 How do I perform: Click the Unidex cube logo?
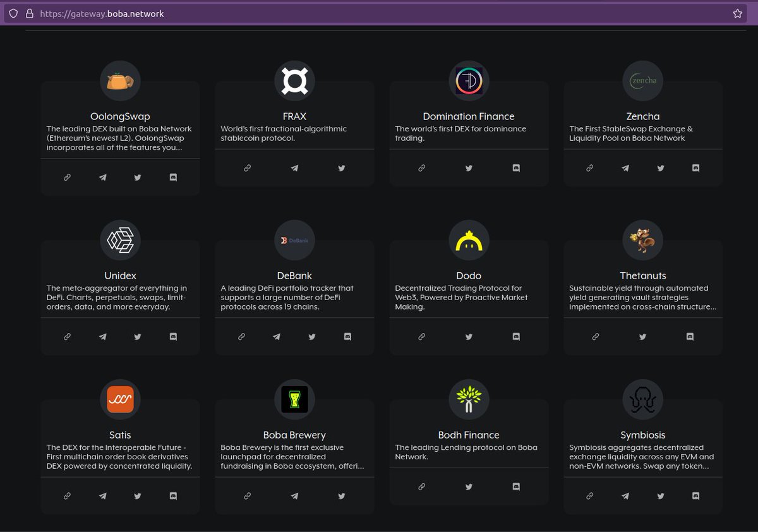pyautogui.click(x=120, y=240)
